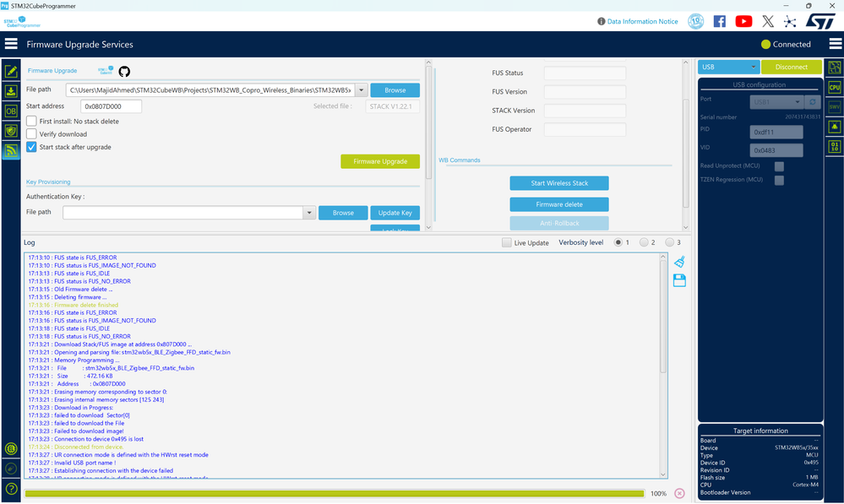
Task: Open the chip layout icon atop right sidebar
Action: pyautogui.click(x=835, y=68)
